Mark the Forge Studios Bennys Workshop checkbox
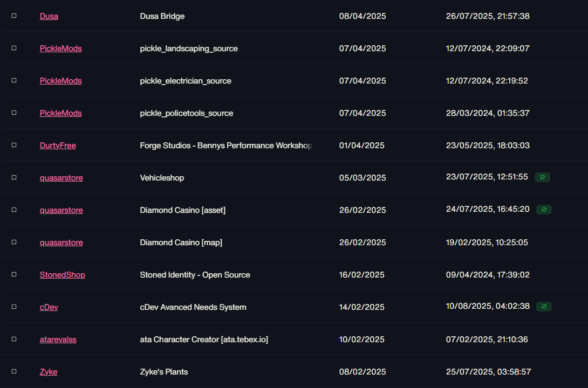Image resolution: width=588 pixels, height=388 pixels. point(14,145)
